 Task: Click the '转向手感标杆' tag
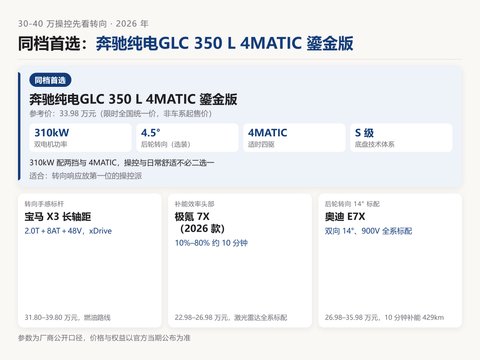click(x=44, y=204)
